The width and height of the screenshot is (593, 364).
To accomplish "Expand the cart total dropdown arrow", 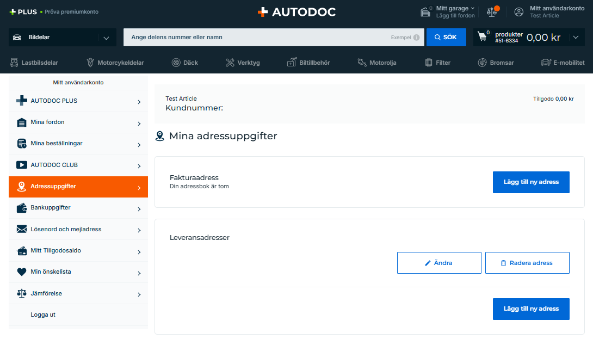I will point(576,38).
